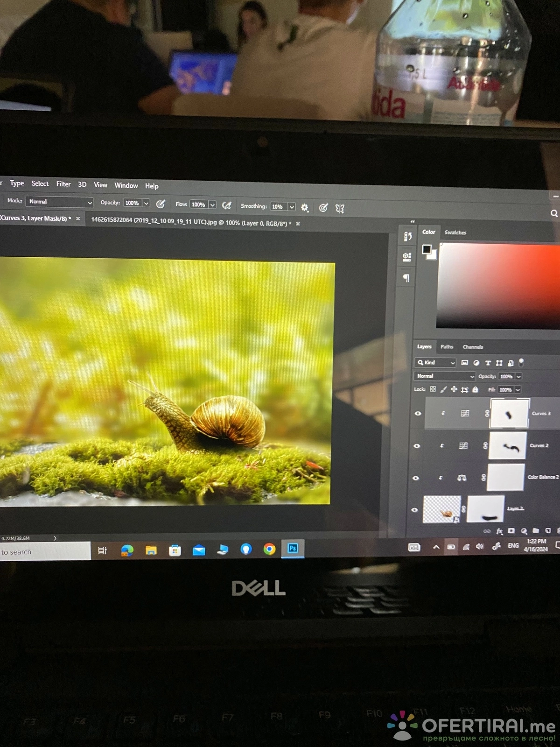Image resolution: width=560 pixels, height=747 pixels.
Task: Expand the Smoothing percentage dropdown
Action: click(x=292, y=207)
